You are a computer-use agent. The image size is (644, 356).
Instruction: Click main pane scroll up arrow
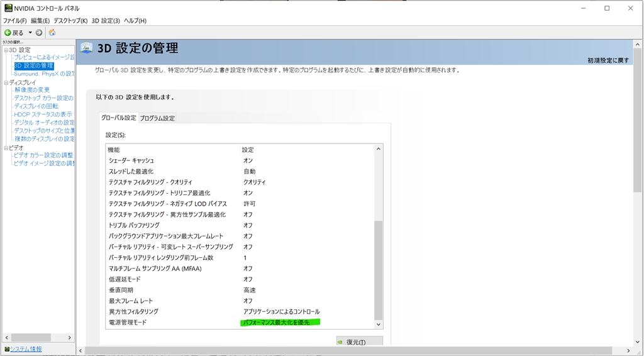point(638,45)
